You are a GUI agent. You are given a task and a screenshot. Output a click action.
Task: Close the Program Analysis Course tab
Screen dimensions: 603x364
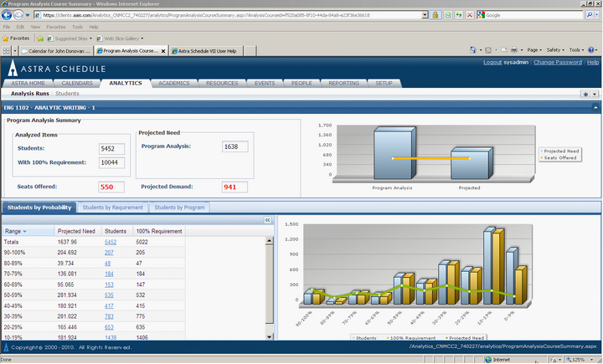tap(163, 51)
